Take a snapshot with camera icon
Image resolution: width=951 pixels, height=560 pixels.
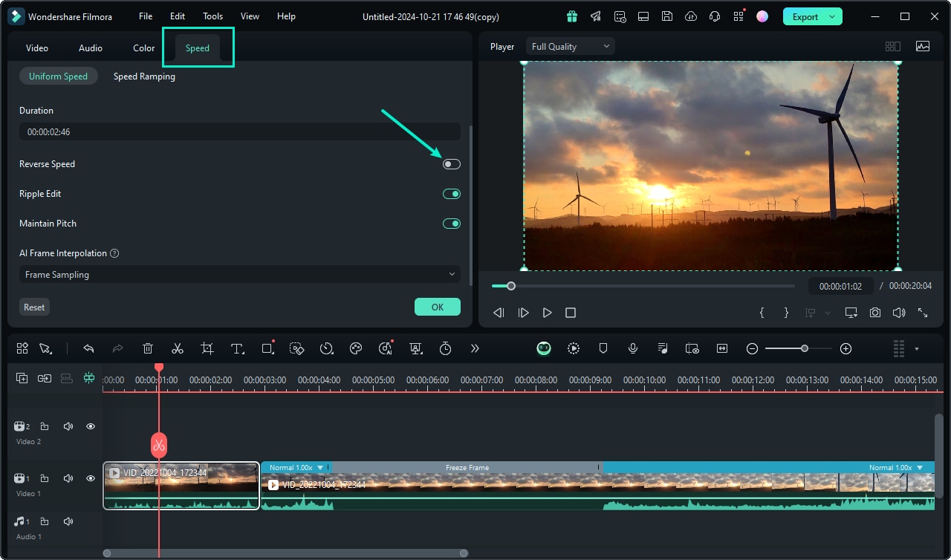[x=875, y=313]
